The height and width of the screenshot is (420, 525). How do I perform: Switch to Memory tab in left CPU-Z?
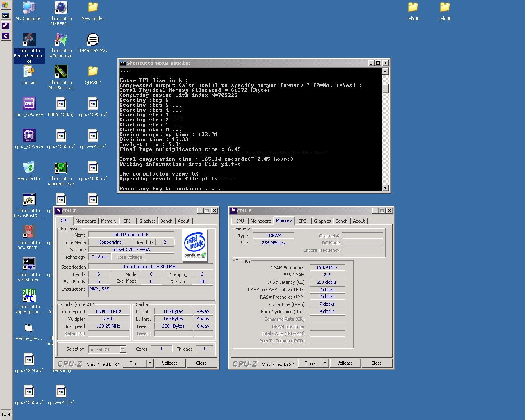pyautogui.click(x=109, y=221)
